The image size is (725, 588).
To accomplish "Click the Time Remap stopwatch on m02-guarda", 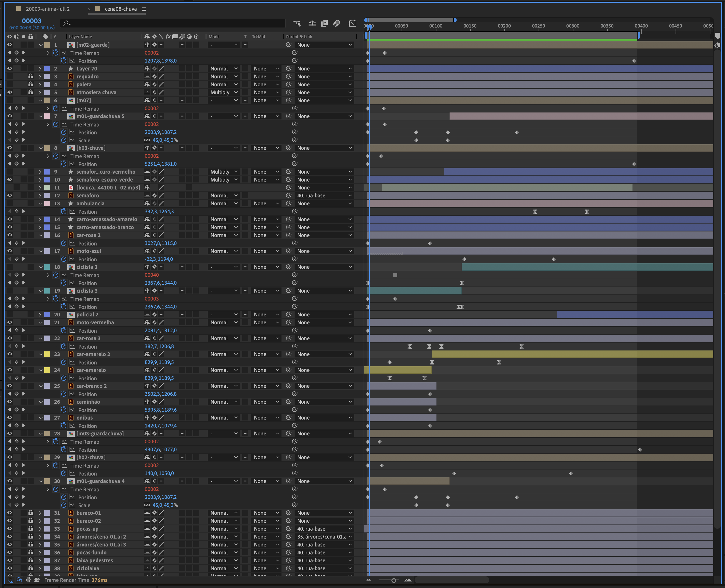I will point(56,53).
